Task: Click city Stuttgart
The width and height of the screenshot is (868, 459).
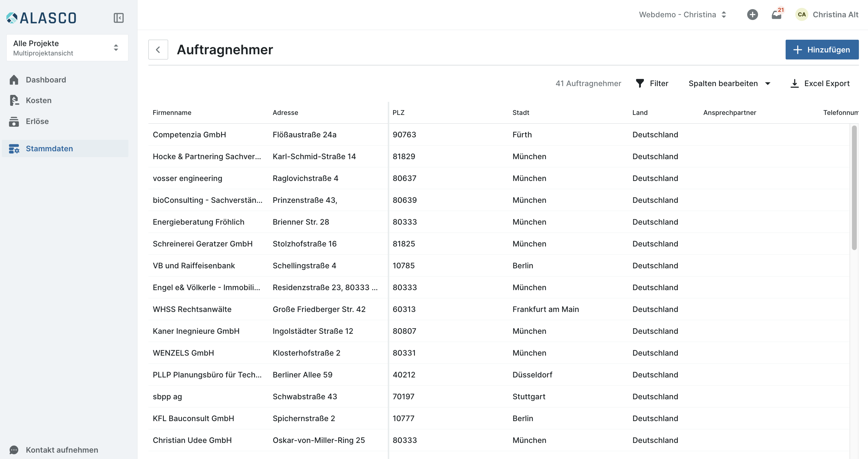Action: click(x=529, y=397)
